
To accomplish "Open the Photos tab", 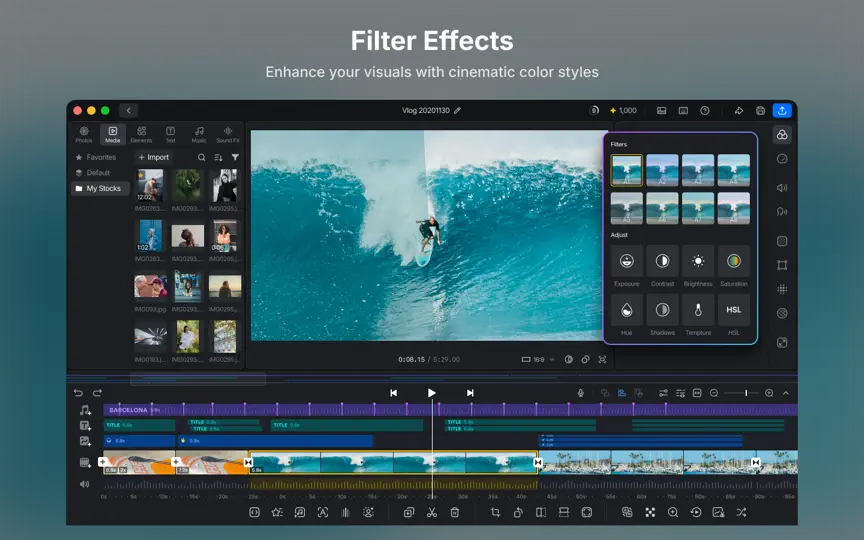I will [84, 134].
